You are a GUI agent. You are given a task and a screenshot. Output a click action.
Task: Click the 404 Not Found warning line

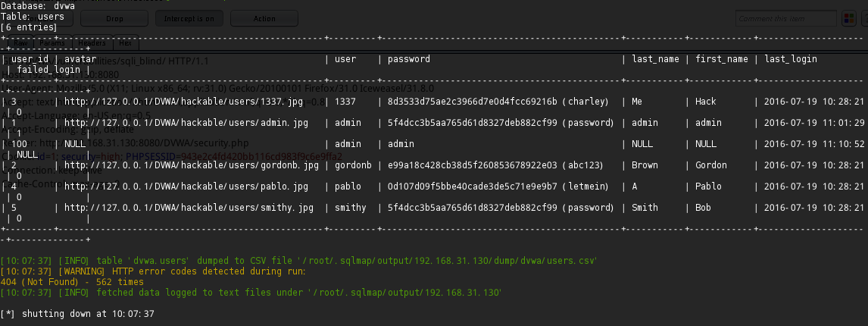[x=72, y=281]
